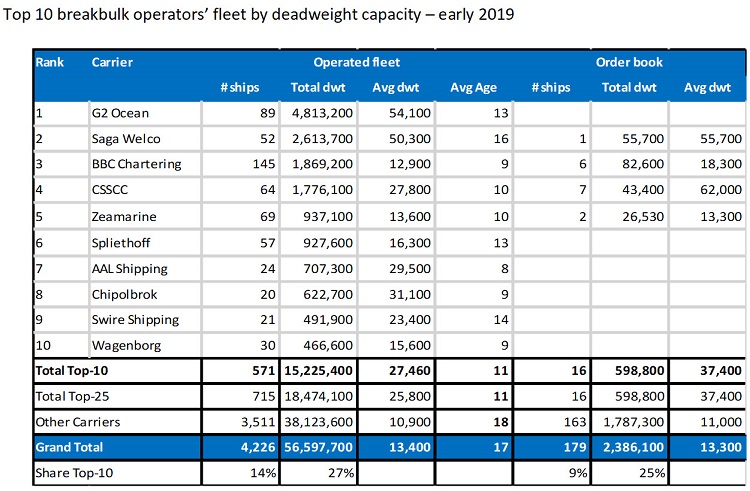Click Grand Total dwt '56,597,700'

click(319, 447)
